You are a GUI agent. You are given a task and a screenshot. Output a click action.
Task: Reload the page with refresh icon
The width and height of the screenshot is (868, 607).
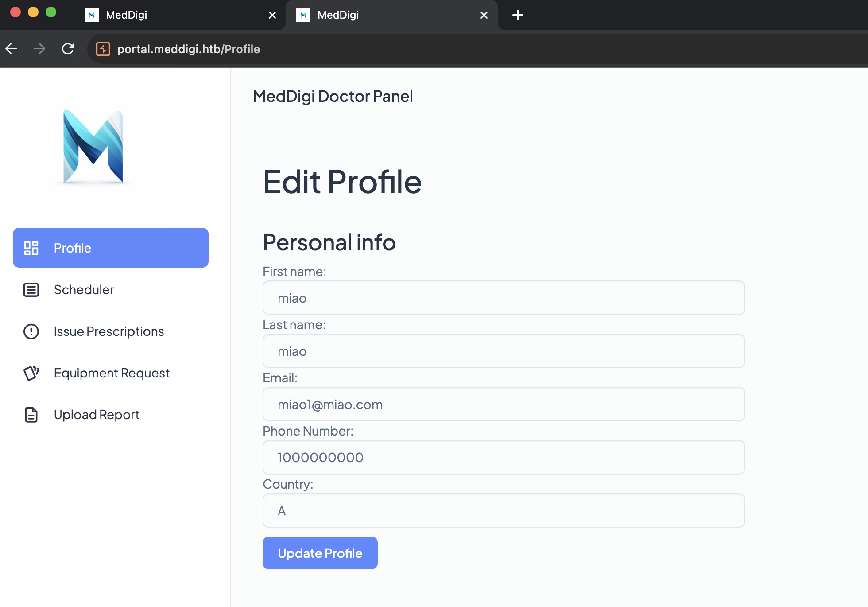(x=68, y=49)
